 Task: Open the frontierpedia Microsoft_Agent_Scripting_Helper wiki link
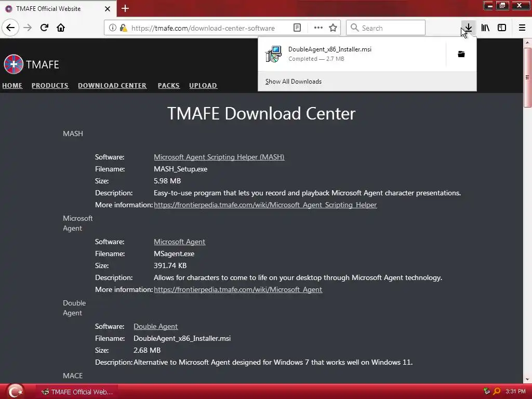(x=265, y=205)
